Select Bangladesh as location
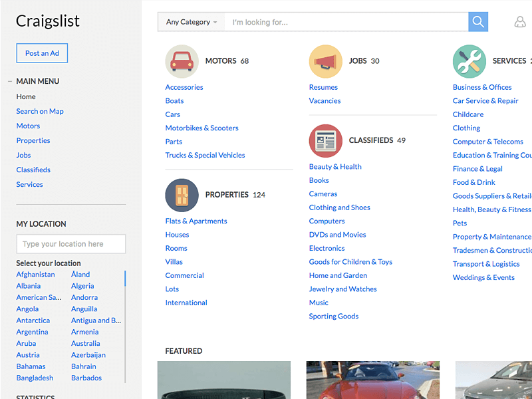This screenshot has width=532, height=399. pyautogui.click(x=35, y=378)
